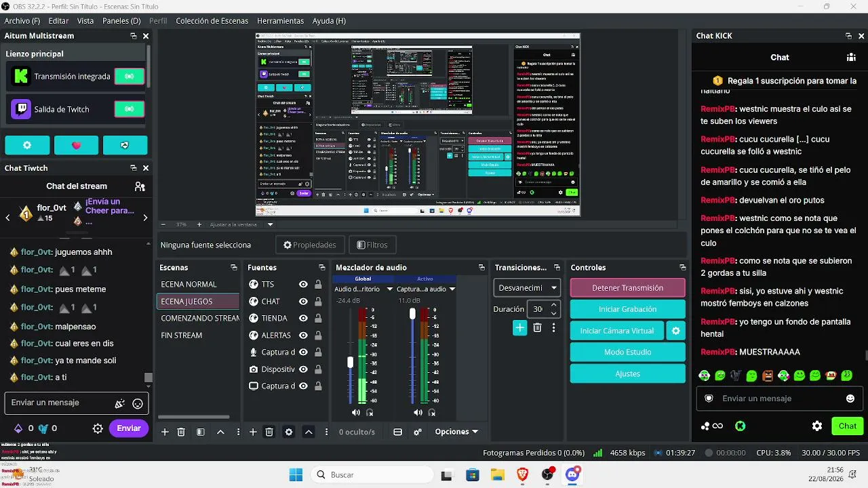868x488 pixels.
Task: Open the Vista menu
Action: tap(85, 21)
